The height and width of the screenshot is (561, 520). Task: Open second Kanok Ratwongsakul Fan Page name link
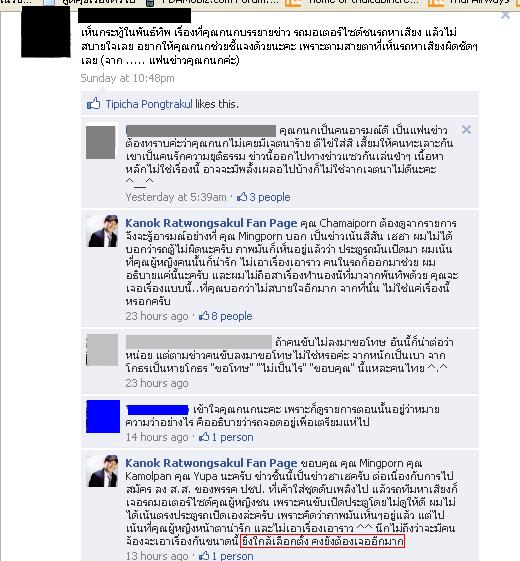point(211,463)
